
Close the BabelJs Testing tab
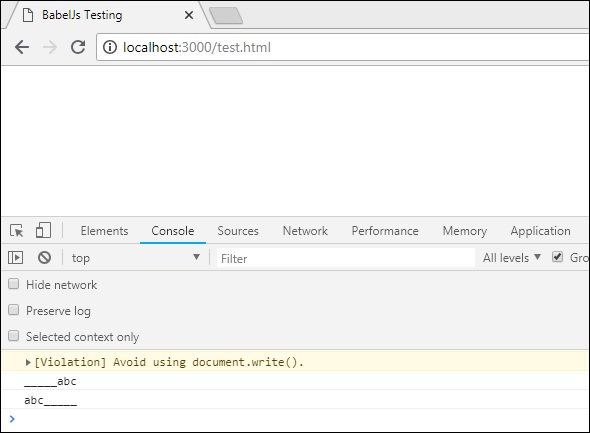click(x=189, y=15)
